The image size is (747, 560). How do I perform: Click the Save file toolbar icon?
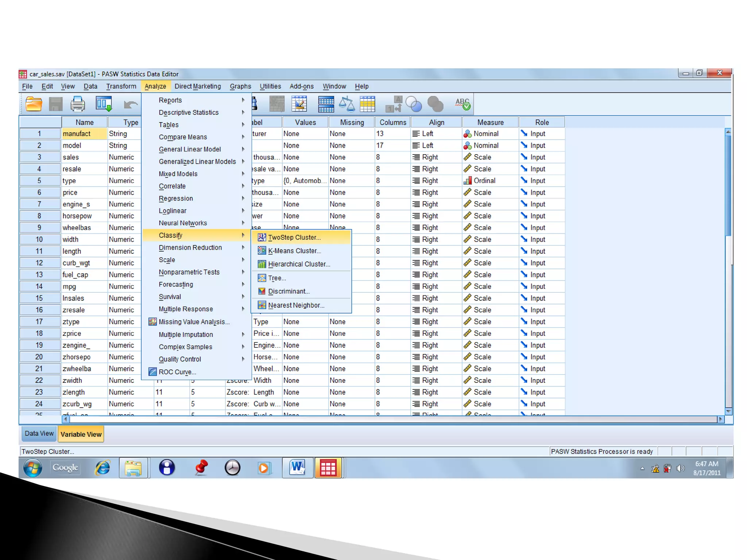point(56,104)
